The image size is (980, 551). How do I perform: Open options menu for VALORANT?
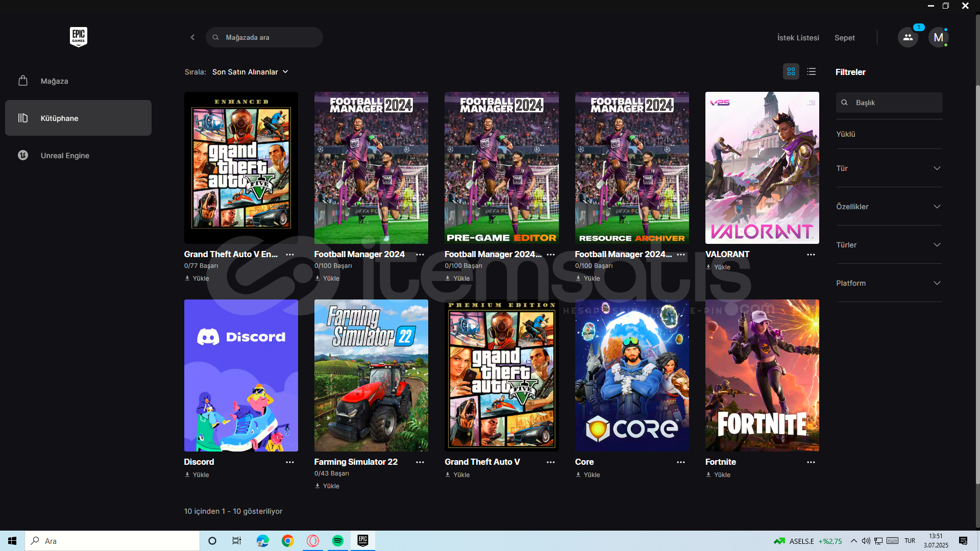(x=811, y=254)
